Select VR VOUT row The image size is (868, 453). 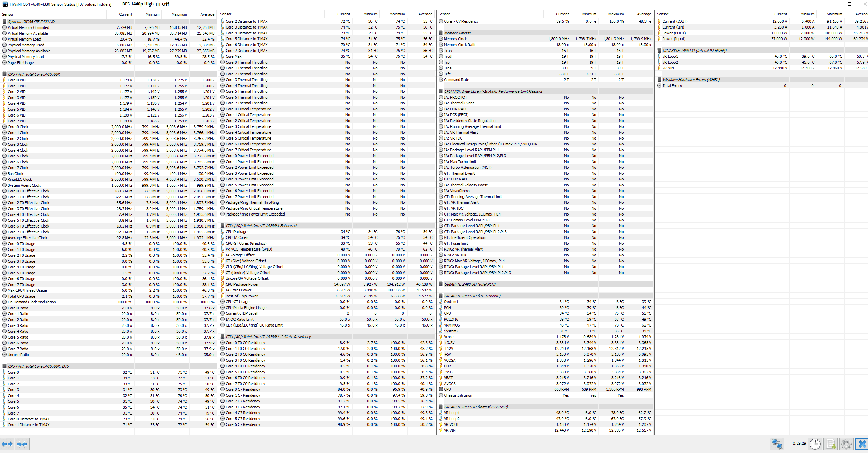545,424
